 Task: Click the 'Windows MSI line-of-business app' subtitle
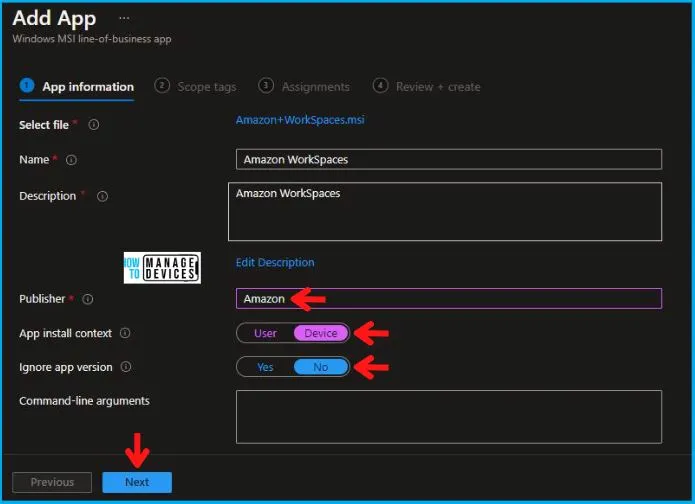(92, 39)
